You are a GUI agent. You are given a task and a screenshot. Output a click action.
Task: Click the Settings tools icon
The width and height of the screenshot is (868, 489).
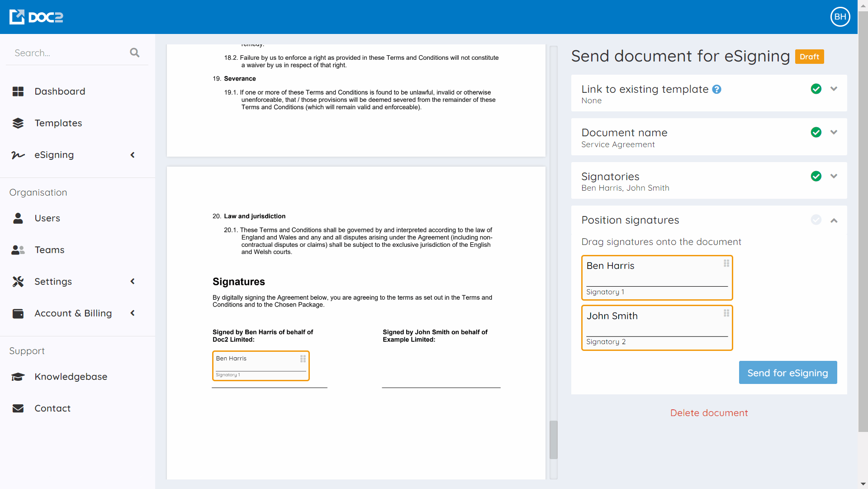coord(18,282)
